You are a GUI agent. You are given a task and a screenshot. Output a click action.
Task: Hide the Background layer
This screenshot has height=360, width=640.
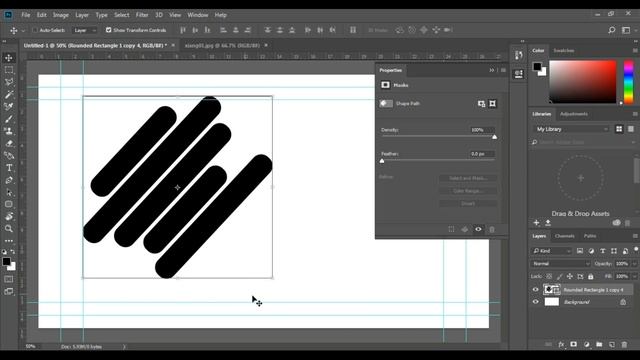(536, 302)
